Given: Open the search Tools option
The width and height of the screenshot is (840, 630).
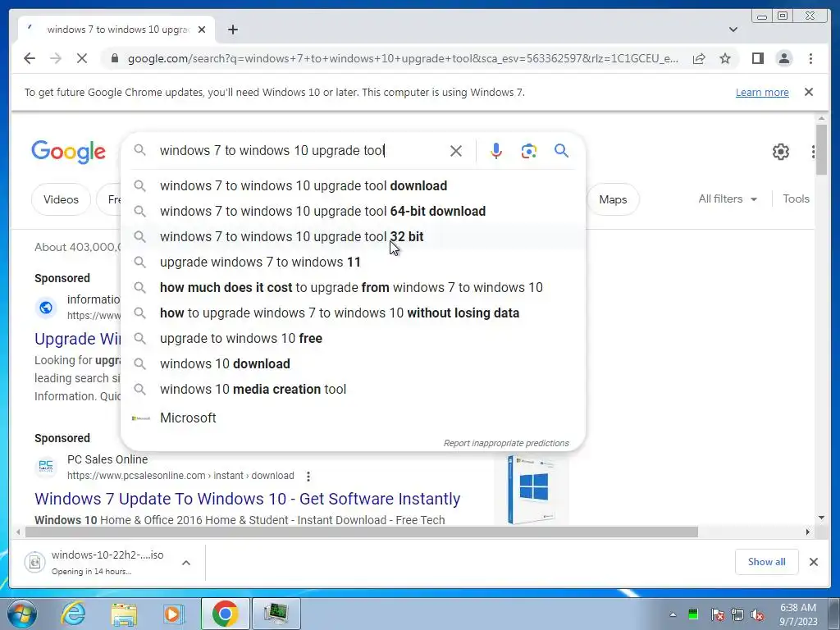Looking at the screenshot, I should [x=796, y=199].
